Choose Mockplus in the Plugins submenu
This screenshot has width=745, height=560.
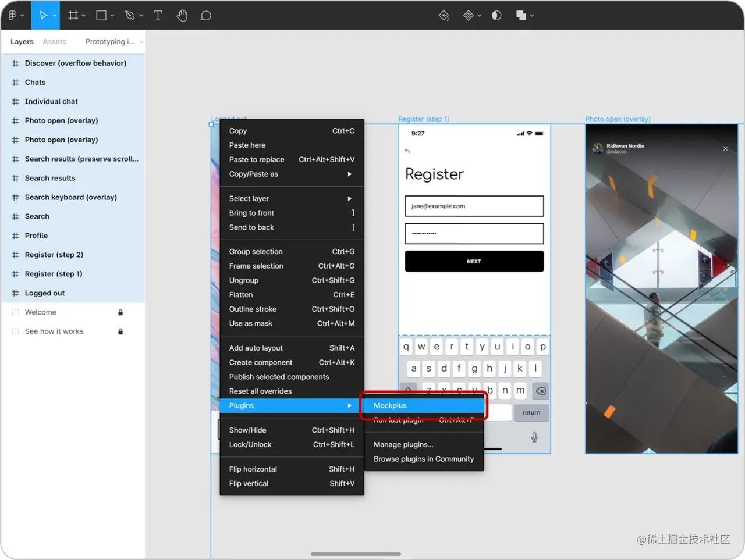coord(424,405)
